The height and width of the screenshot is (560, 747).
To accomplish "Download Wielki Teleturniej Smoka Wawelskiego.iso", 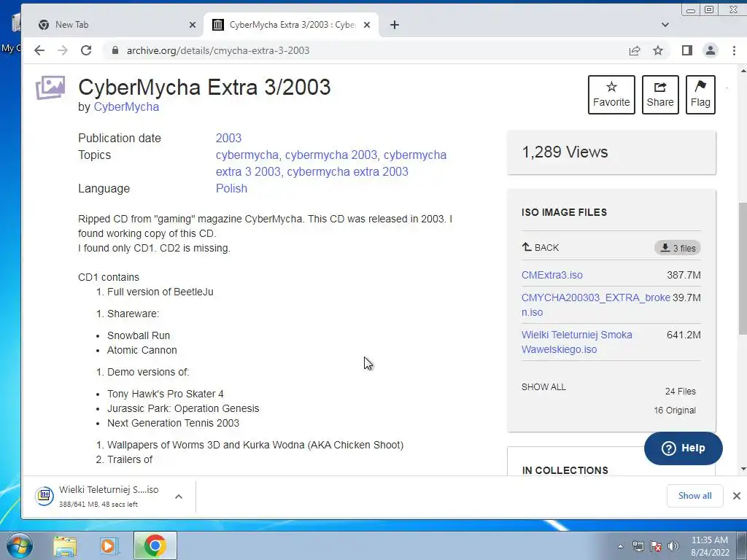I will pyautogui.click(x=577, y=342).
